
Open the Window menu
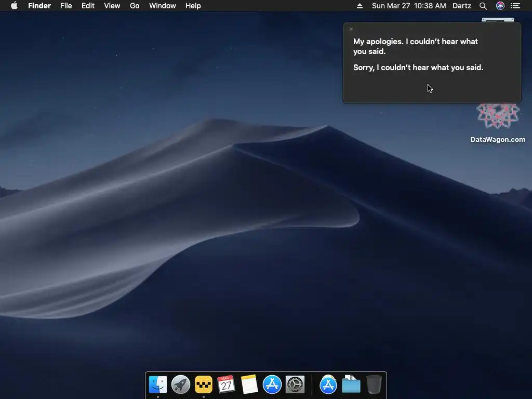(x=163, y=6)
